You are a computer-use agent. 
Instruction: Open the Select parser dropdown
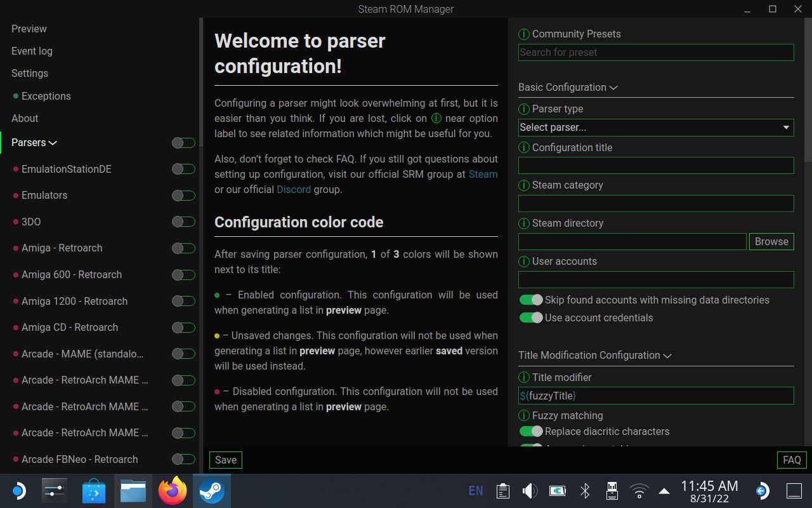click(655, 127)
